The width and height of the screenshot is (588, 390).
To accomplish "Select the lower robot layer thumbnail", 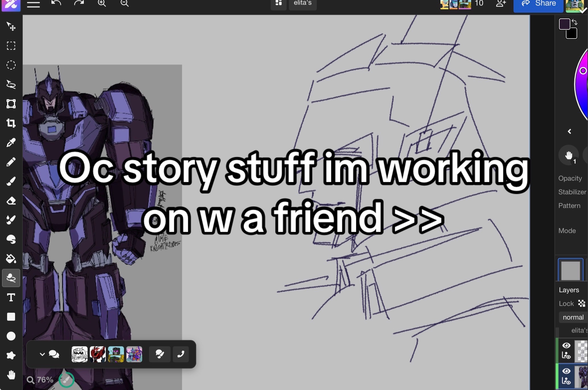I will [581, 376].
